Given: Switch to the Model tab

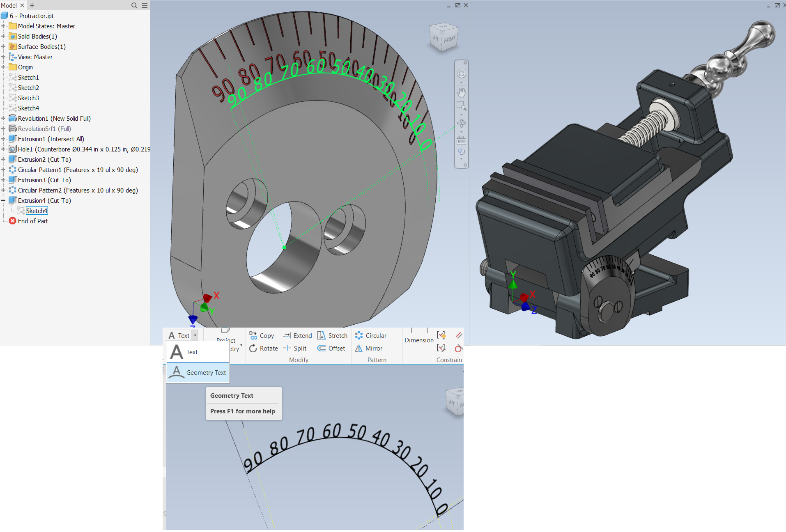Looking at the screenshot, I should point(10,5).
